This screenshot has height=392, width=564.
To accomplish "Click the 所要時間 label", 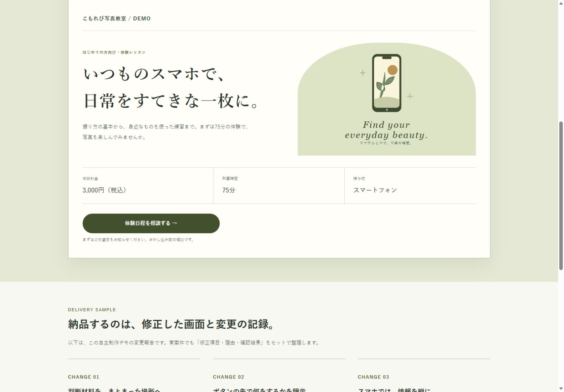I will click(230, 179).
